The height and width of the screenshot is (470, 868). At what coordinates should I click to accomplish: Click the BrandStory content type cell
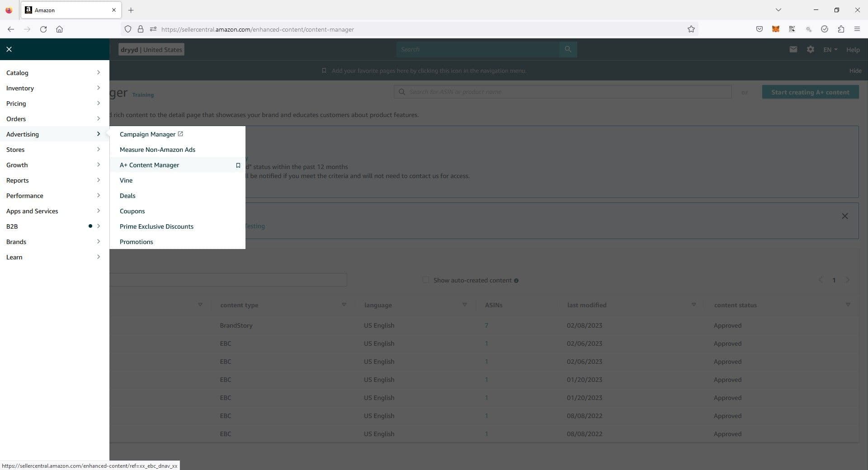(236, 325)
